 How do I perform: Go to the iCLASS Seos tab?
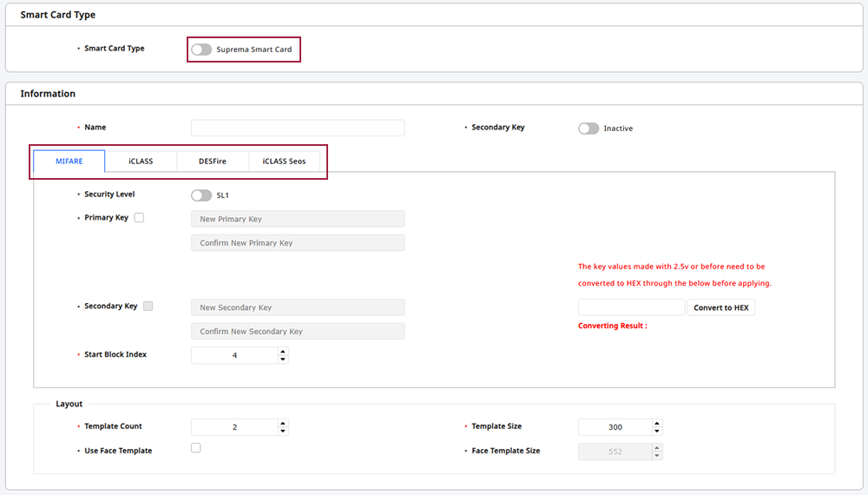coord(284,162)
